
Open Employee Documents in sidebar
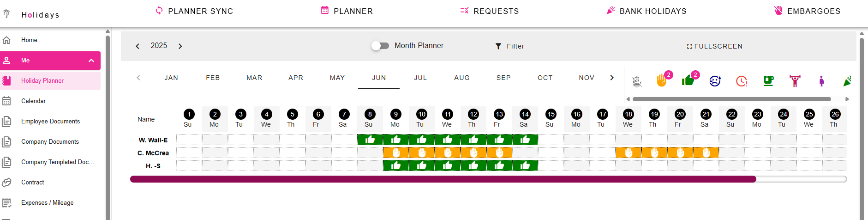tap(50, 121)
